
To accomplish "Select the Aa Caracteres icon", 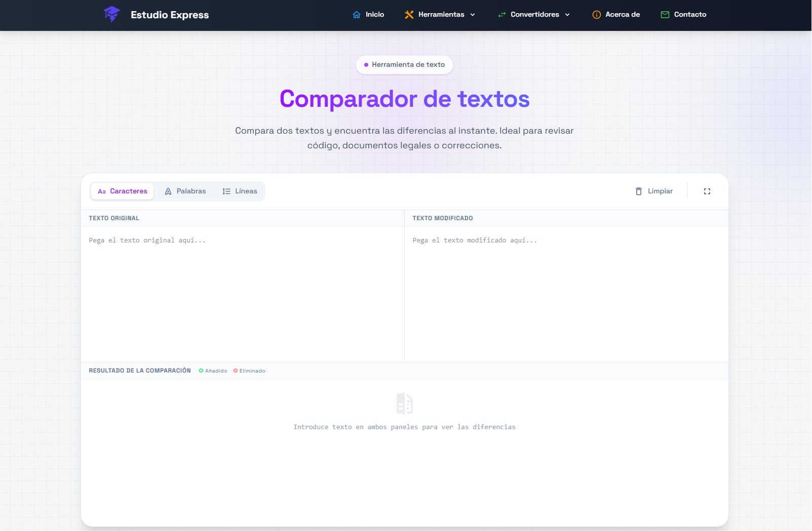I will coord(102,191).
